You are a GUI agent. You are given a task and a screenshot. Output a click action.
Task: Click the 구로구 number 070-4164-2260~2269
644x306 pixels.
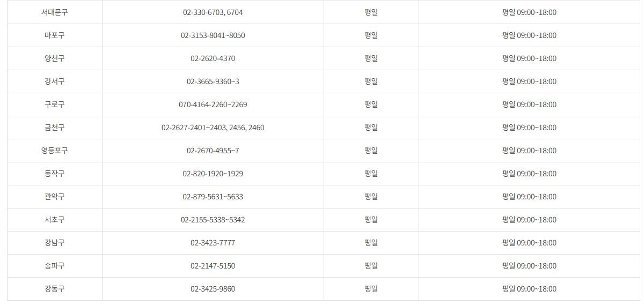click(213, 105)
